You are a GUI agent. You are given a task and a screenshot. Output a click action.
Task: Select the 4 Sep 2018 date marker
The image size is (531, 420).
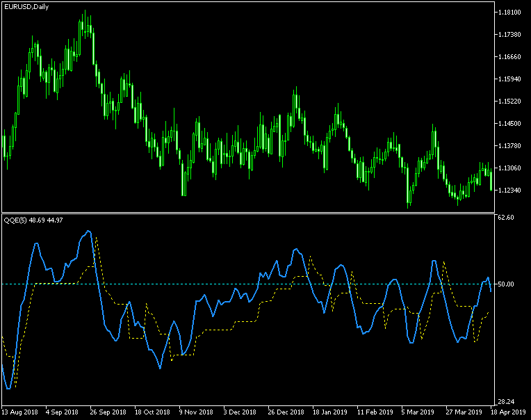(62, 412)
